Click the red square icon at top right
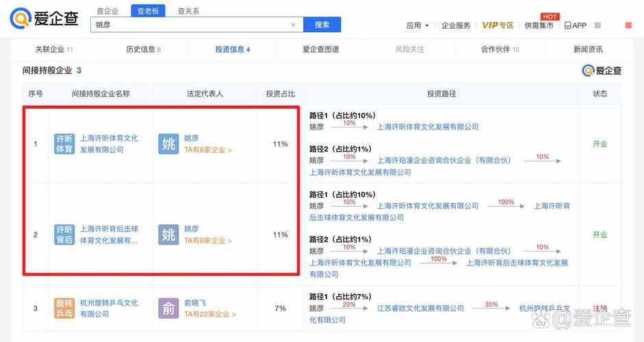This screenshot has width=644, height=342. coord(628,25)
